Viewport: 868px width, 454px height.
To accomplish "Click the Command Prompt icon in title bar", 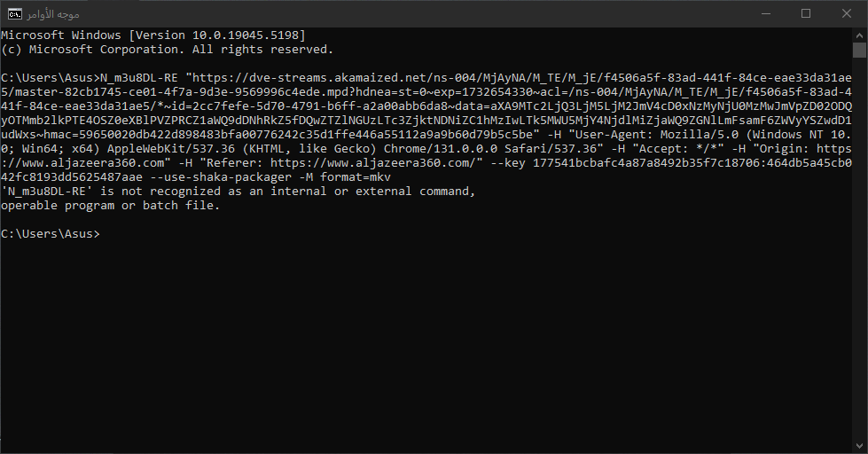I will [14, 13].
